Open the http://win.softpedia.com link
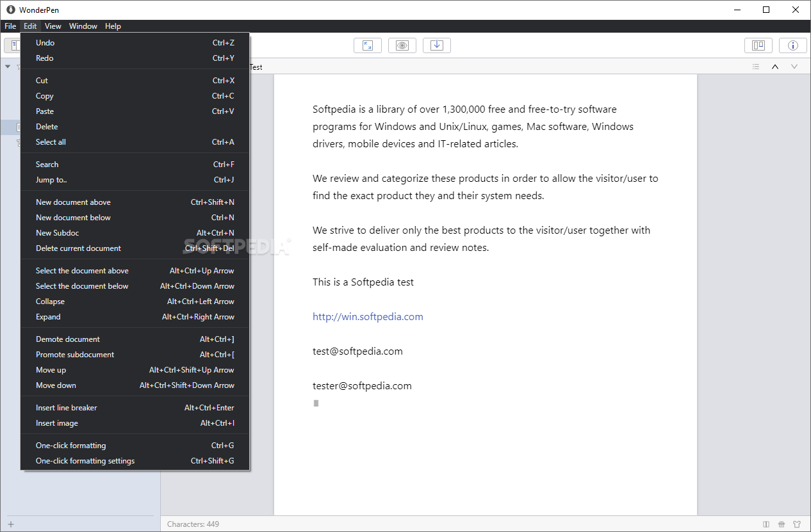Viewport: 811px width, 532px height. (368, 316)
